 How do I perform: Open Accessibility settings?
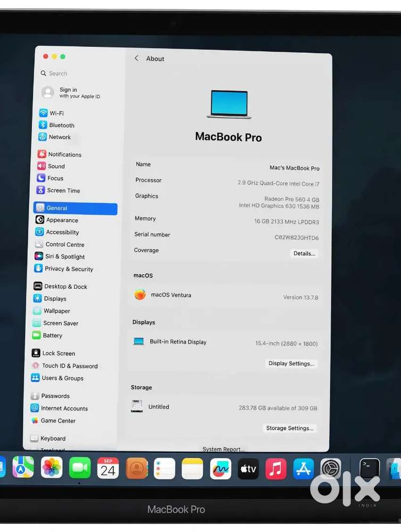tap(57, 232)
